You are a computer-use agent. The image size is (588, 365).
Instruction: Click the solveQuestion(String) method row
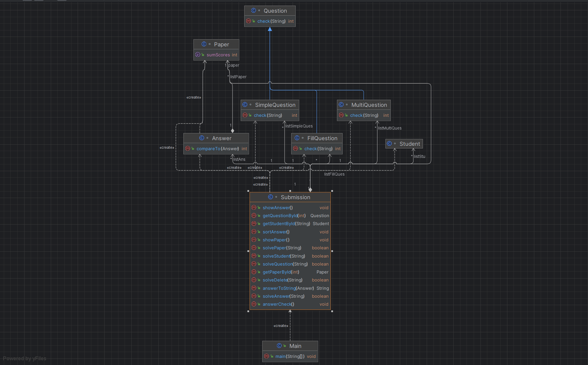tap(290, 264)
